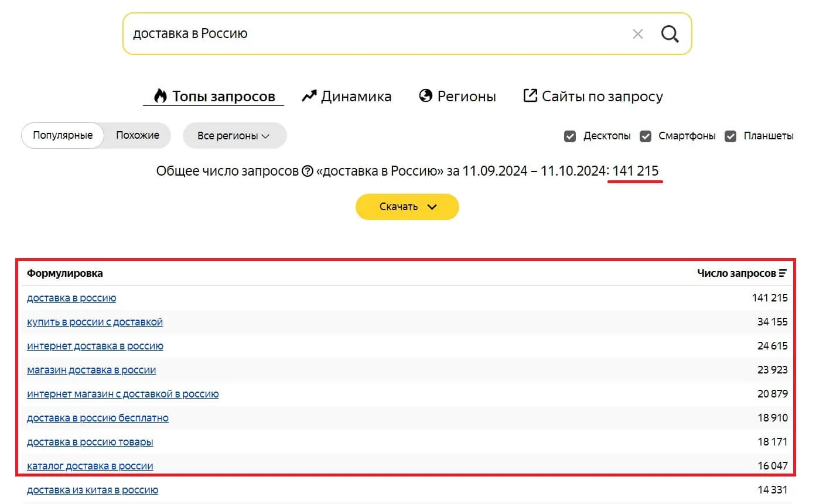
Task: Toggle the Планшеты checkbox
Action: click(x=730, y=136)
